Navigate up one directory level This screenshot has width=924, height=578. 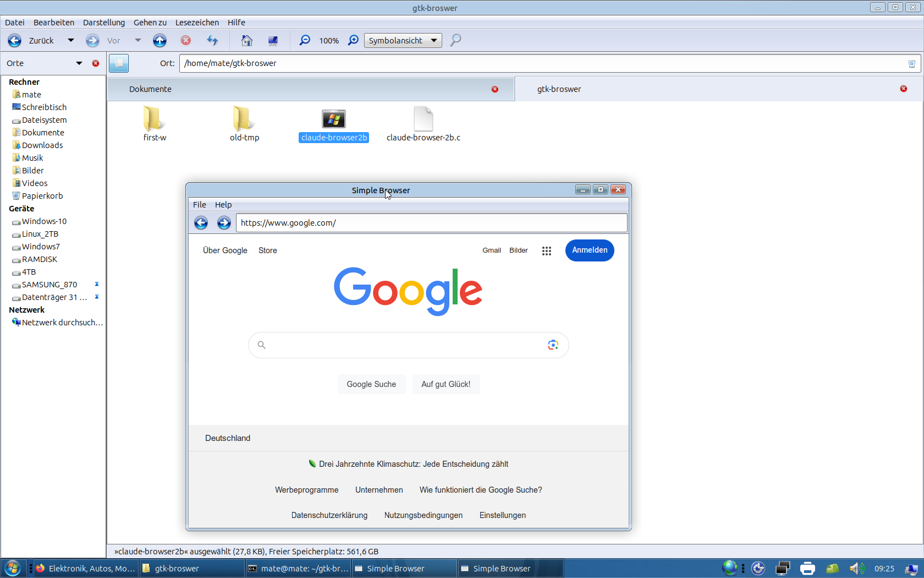[159, 40]
